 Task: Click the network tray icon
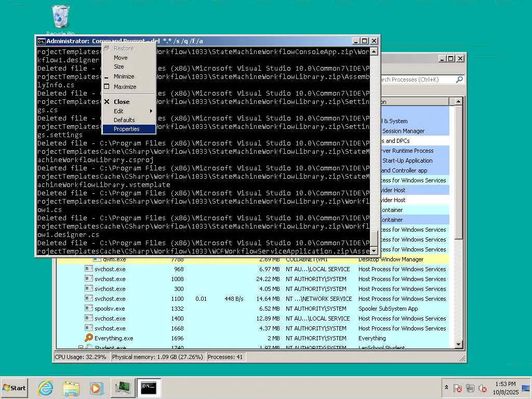tap(470, 388)
